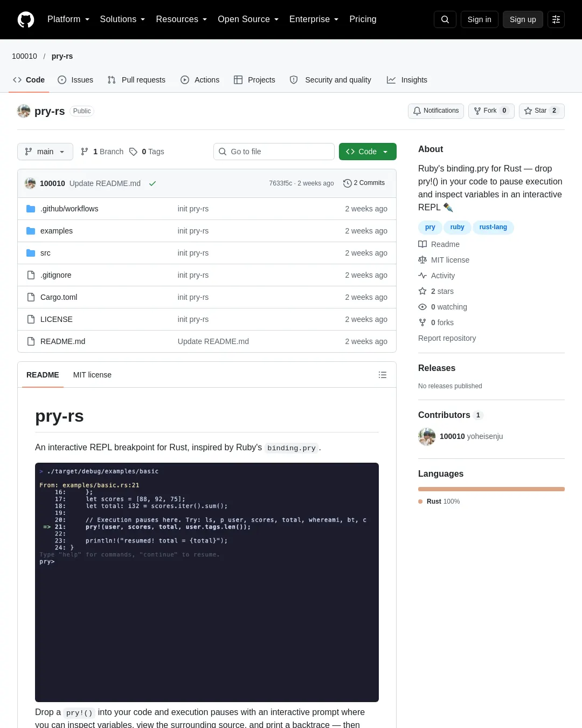Click the history clock icon by Commits
The width and height of the screenshot is (582, 728).
tap(348, 183)
